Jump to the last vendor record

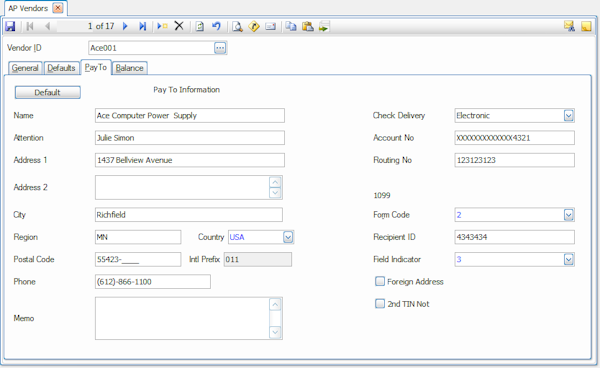pyautogui.click(x=142, y=26)
